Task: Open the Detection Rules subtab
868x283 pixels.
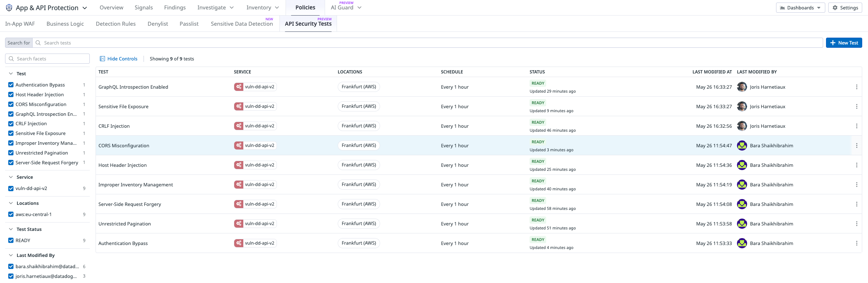Action: 116,24
